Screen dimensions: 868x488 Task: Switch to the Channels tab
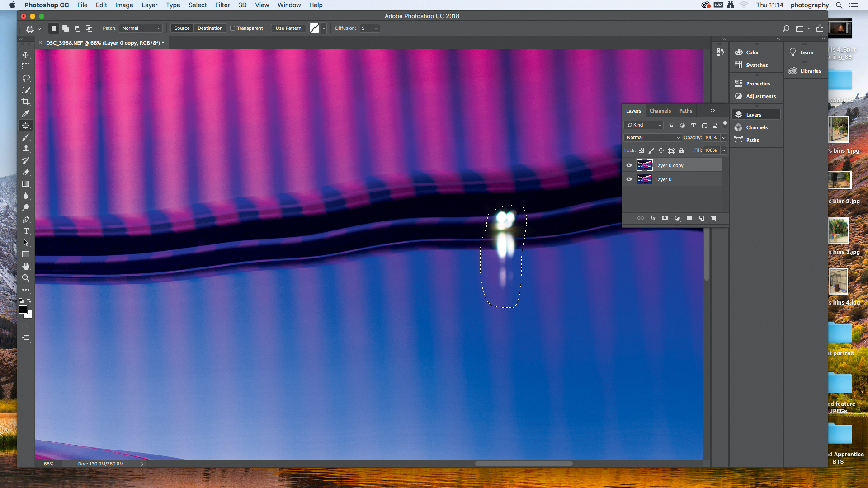(660, 111)
